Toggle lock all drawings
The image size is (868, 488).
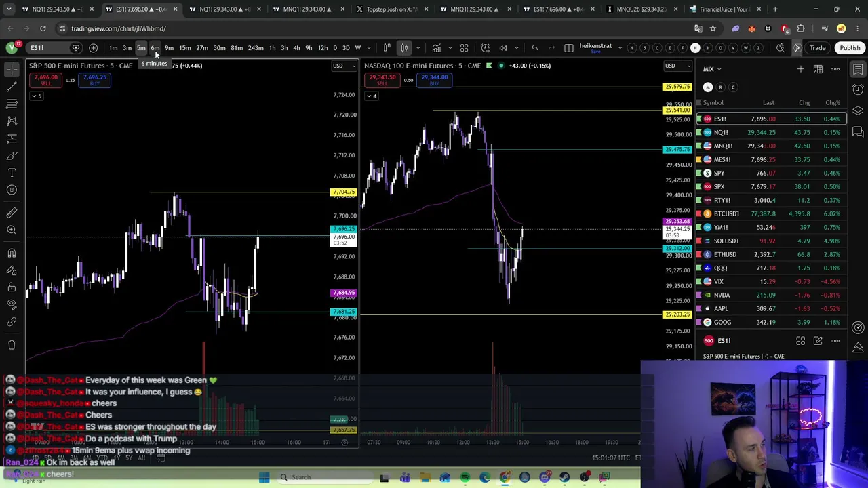[12, 287]
